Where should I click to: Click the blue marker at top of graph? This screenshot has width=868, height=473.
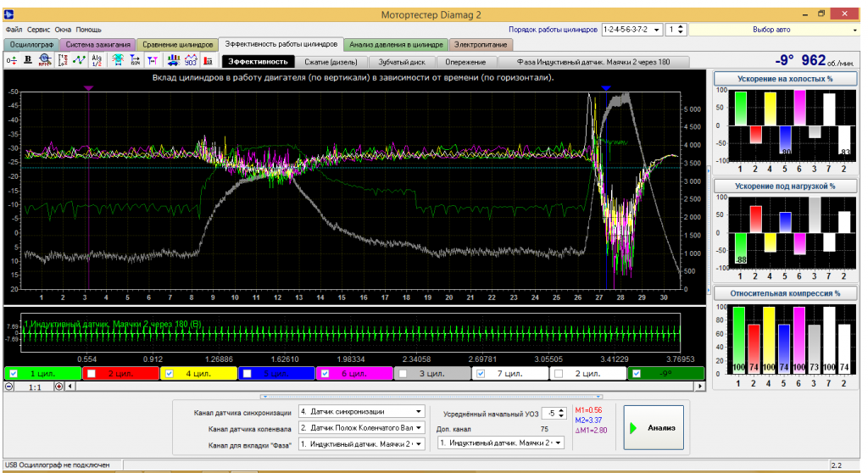[605, 88]
